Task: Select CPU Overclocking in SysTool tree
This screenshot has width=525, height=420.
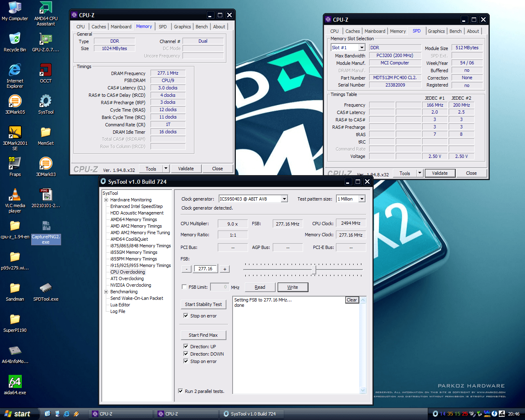Action: click(128, 272)
